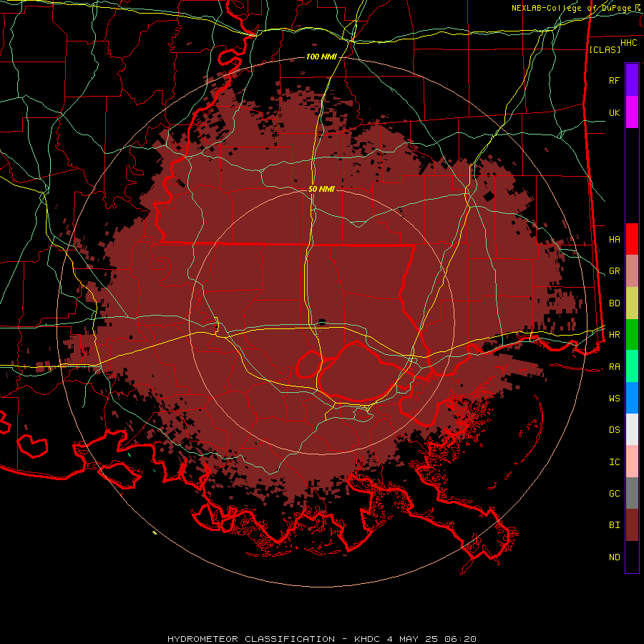Click the HA red legend swatch
644x644 pixels.
click(x=632, y=239)
